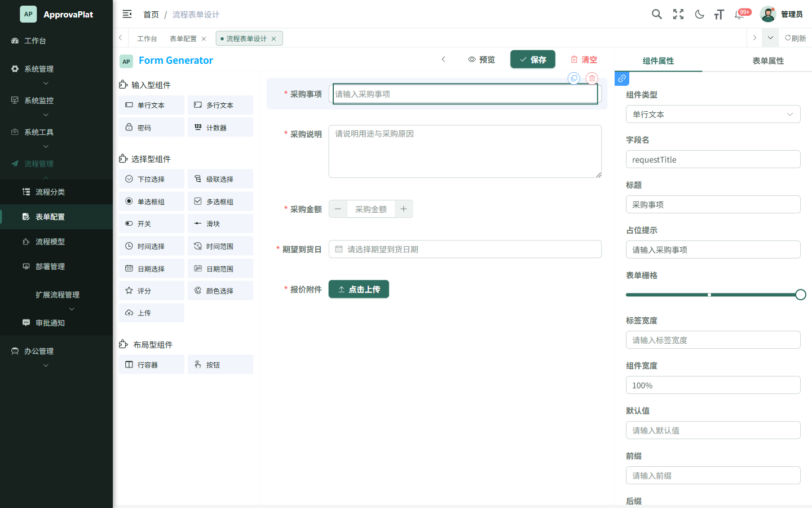Select 流程分类 in sidebar
This screenshot has height=508, width=812.
56,192
